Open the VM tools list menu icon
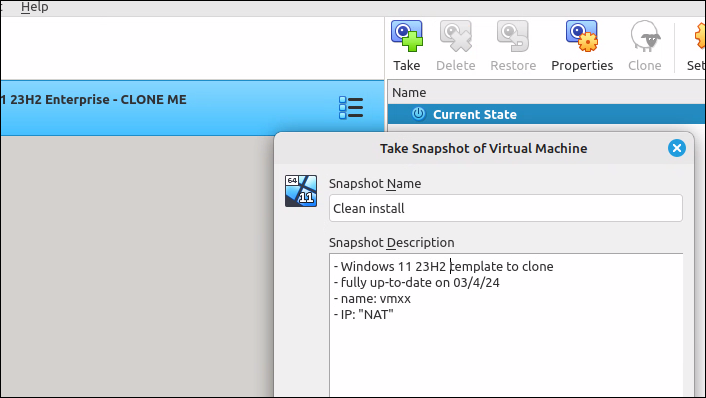Viewport: 706px width, 398px height. tap(351, 108)
